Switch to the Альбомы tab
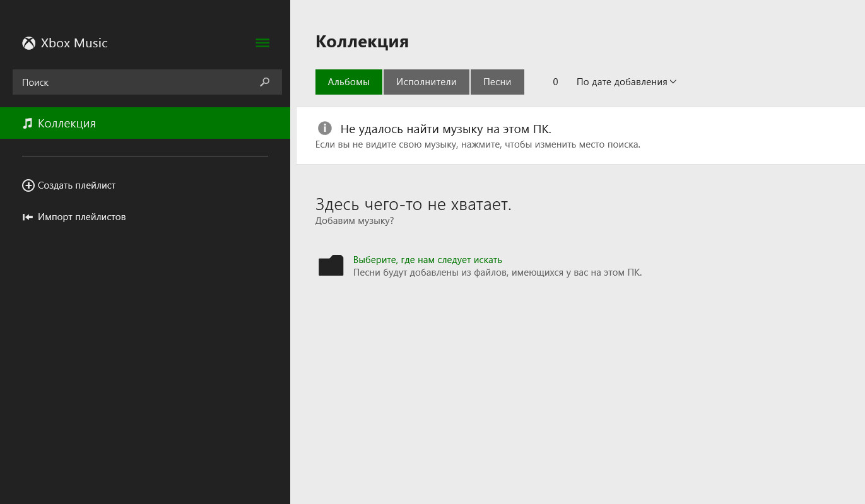 [x=348, y=82]
